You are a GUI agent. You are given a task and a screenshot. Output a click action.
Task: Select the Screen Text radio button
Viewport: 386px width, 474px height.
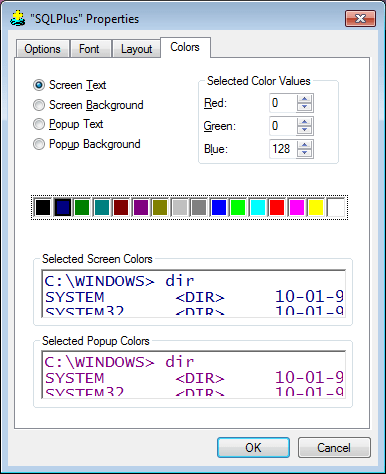39,85
